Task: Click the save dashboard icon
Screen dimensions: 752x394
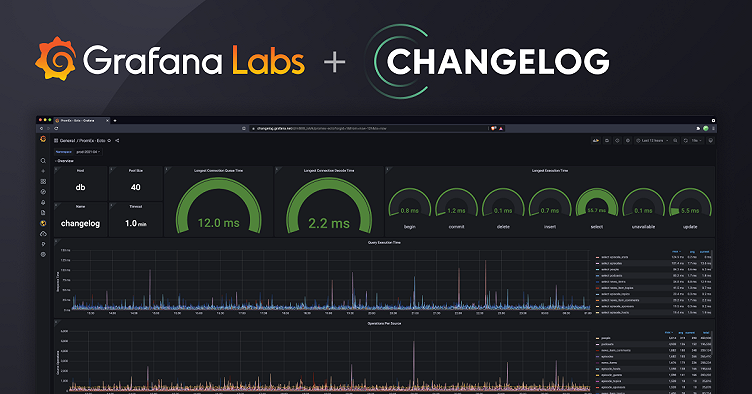Action: click(x=607, y=140)
